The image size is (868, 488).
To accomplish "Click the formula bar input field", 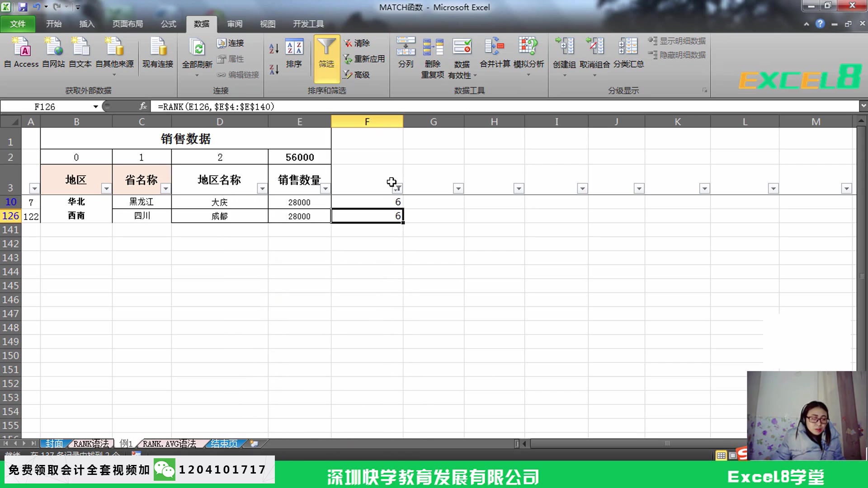I will (497, 107).
